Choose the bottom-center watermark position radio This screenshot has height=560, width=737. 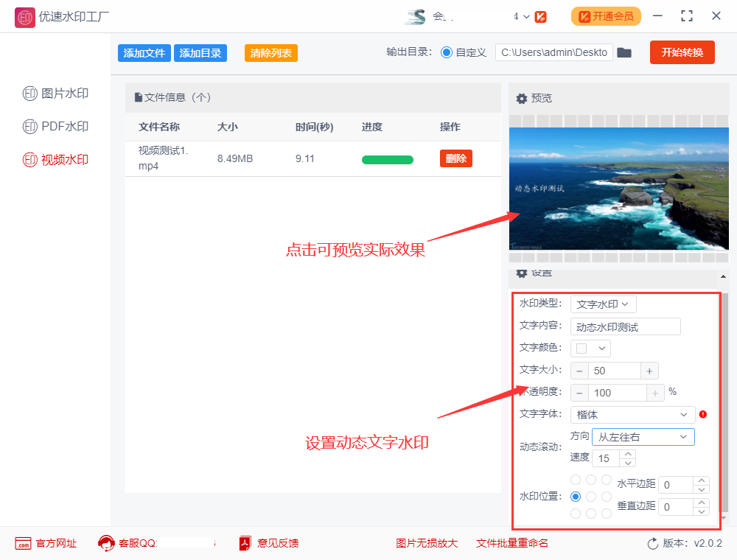point(591,512)
